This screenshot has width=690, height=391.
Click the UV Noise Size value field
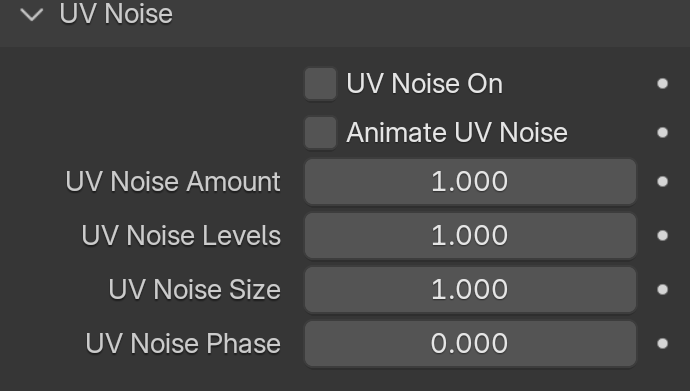470,289
